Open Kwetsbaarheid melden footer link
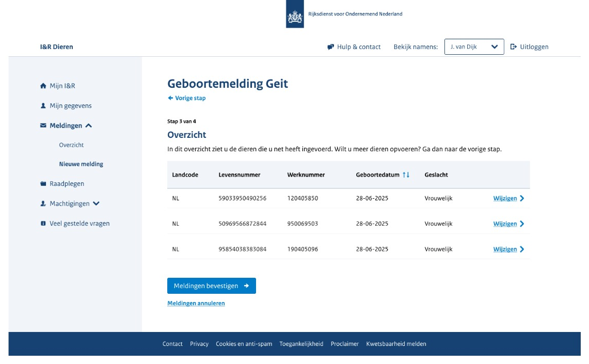 click(x=396, y=344)
